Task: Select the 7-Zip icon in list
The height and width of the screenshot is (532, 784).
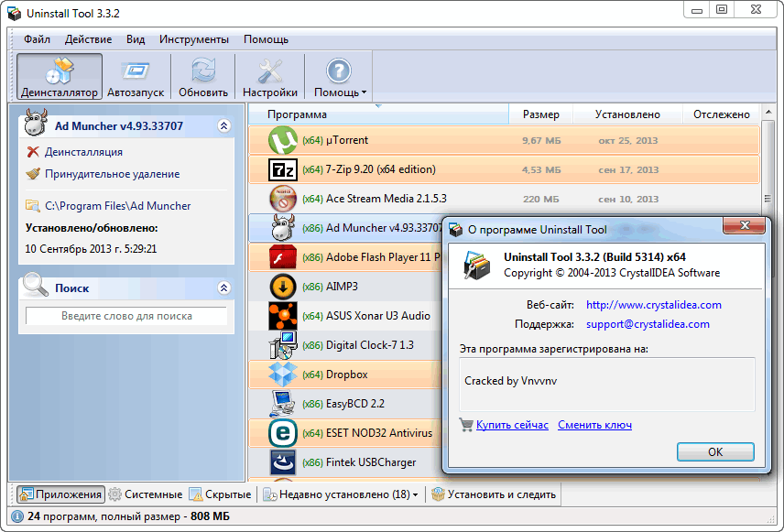Action: (282, 170)
